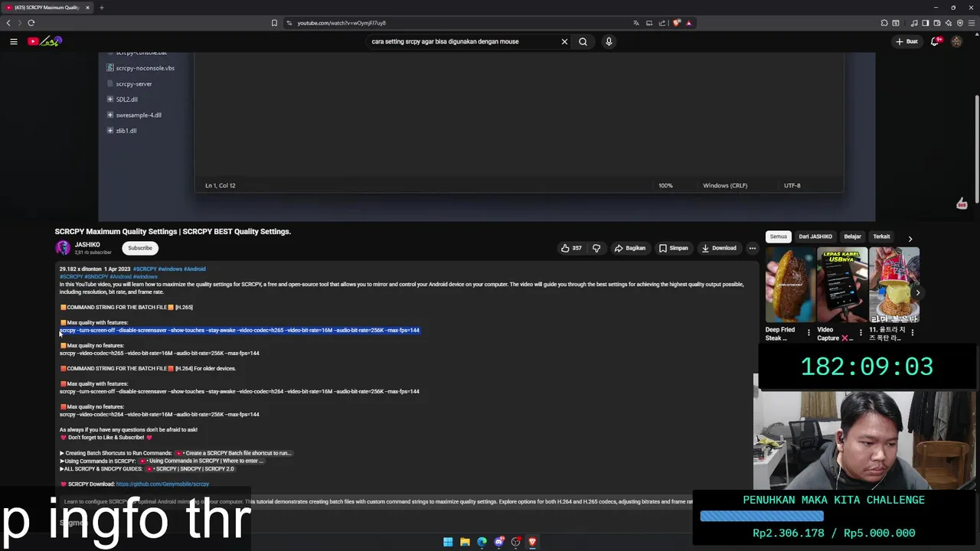Click the Brave Shields lion icon

(676, 23)
